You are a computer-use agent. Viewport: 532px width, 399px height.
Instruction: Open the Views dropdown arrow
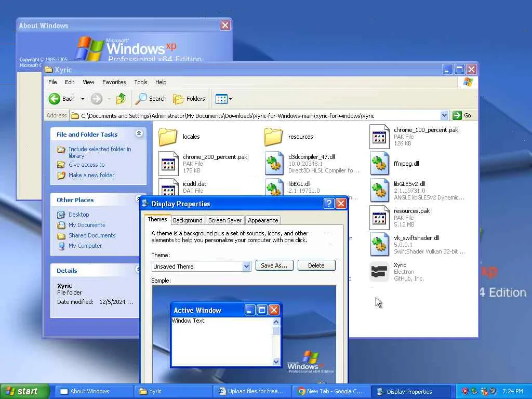click(x=230, y=99)
